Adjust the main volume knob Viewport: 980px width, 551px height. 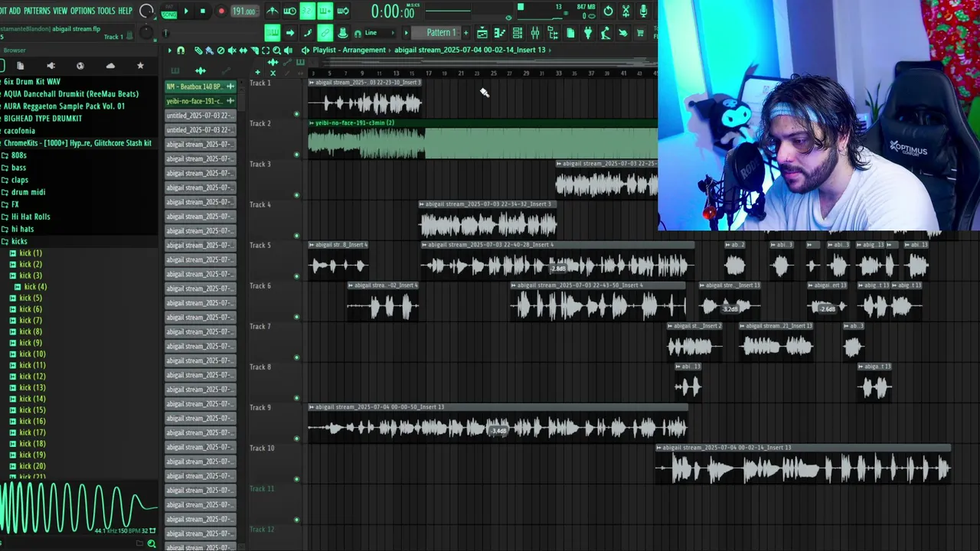coord(146,11)
